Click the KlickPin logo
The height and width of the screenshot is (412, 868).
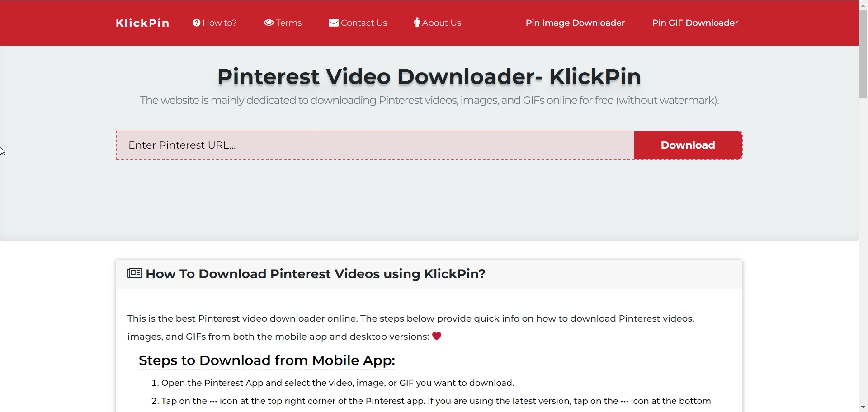coord(142,22)
